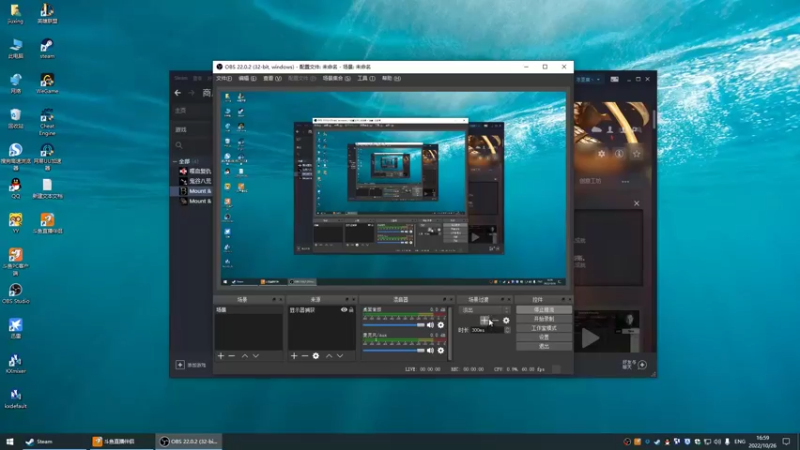Click Studio Mode button in Controls
Screen dimensions: 800x450
pos(544,328)
